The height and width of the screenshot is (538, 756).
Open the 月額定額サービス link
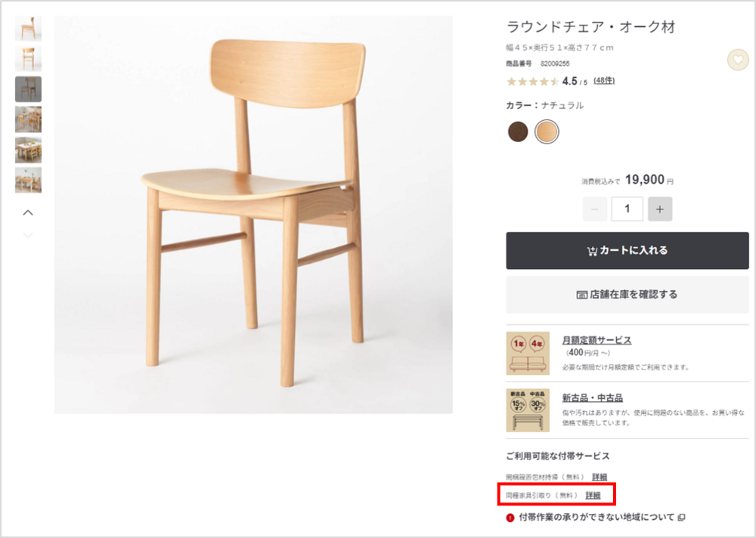coord(596,341)
